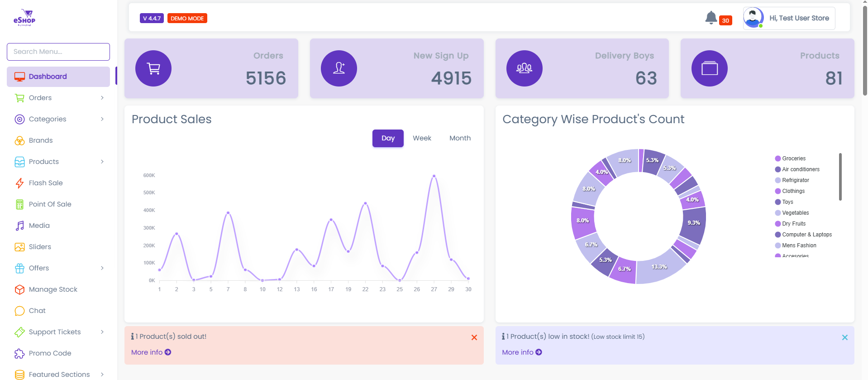This screenshot has width=868, height=380.
Task: Toggle Clothings legend entry
Action: (x=790, y=191)
